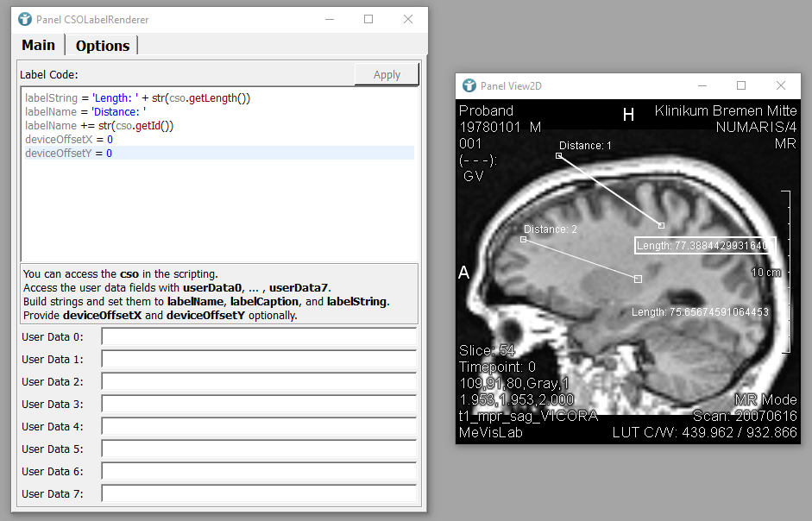The image size is (812, 521).
Task: Click the User Data 7 text box
Action: (259, 493)
